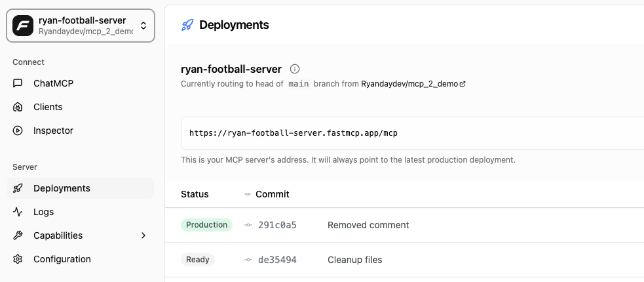The height and width of the screenshot is (282, 644).
Task: Click the Clients icon in sidebar
Action: tap(18, 107)
